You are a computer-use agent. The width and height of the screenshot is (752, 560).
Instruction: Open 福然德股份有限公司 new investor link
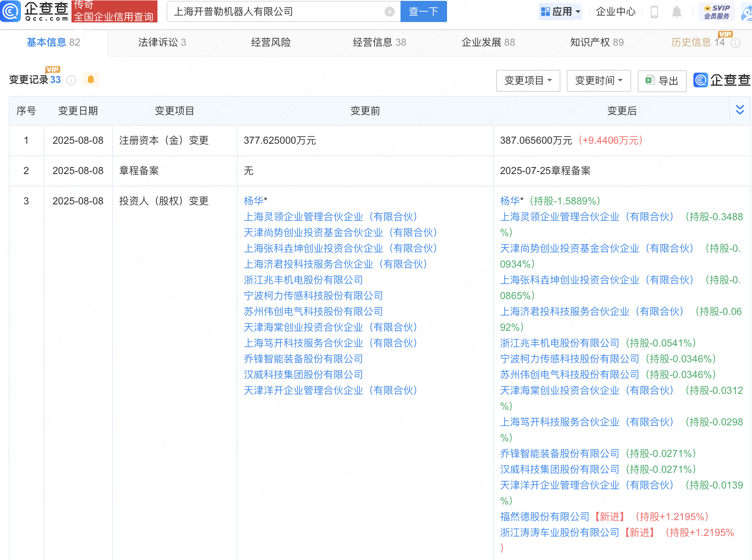point(545,517)
